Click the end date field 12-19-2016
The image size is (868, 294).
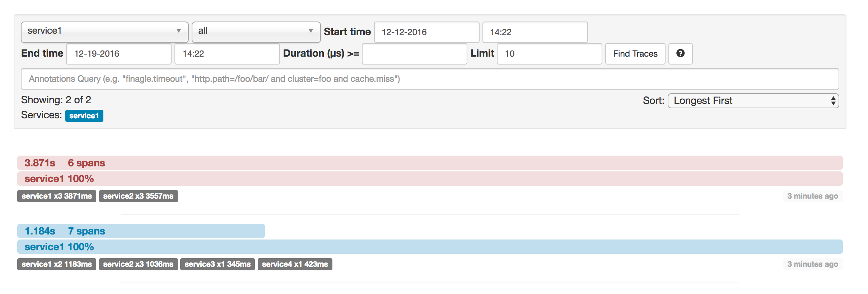(118, 54)
